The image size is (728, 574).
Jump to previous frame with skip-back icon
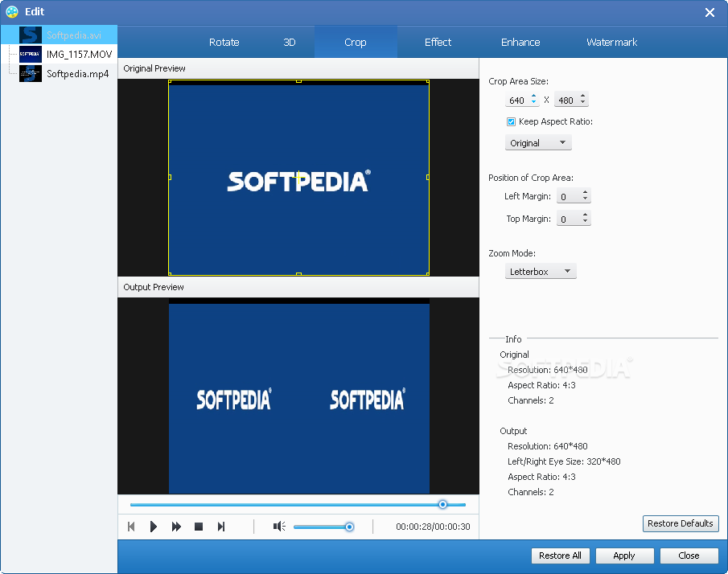131,527
